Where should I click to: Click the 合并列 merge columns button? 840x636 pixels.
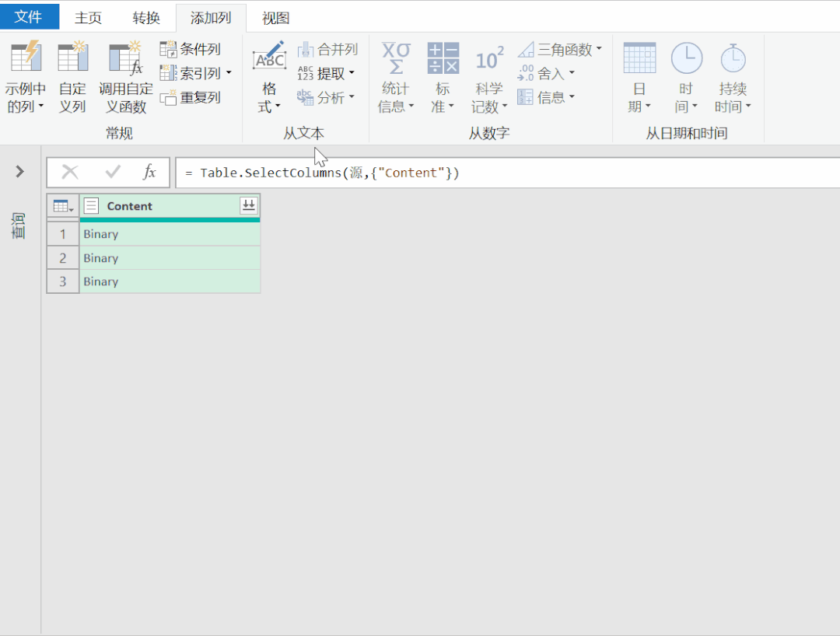pyautogui.click(x=327, y=50)
